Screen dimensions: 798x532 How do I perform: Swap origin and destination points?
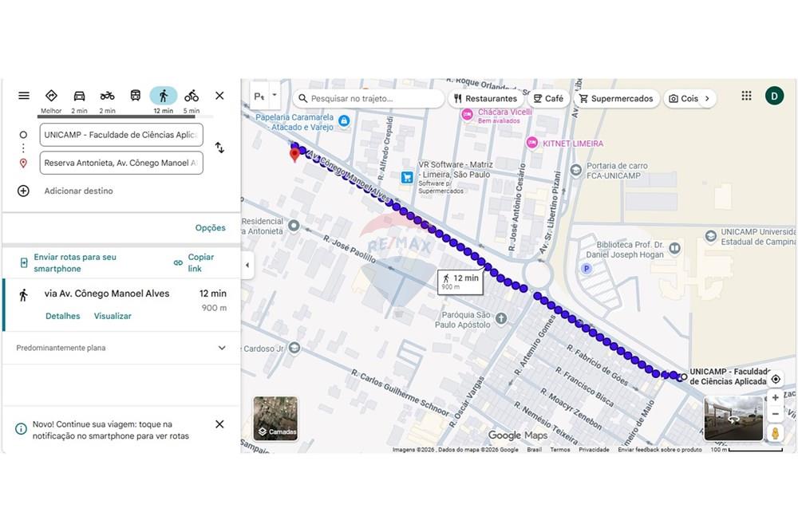coord(219,148)
